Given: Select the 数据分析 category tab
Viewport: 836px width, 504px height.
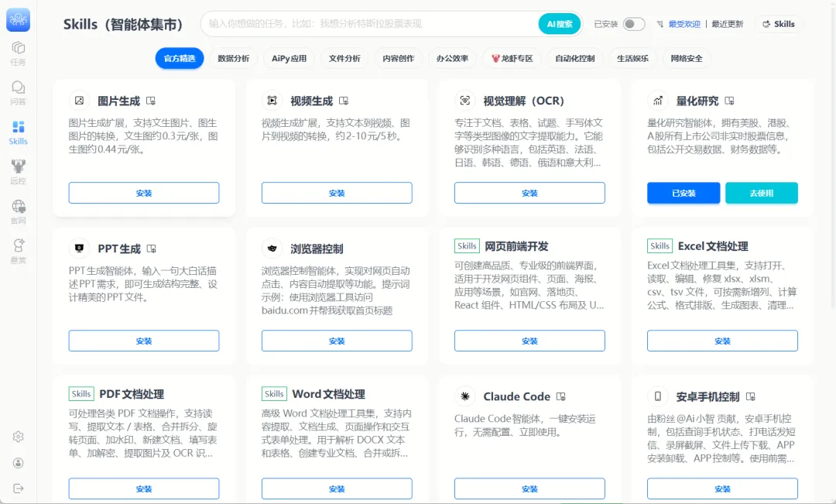Looking at the screenshot, I should (x=234, y=59).
